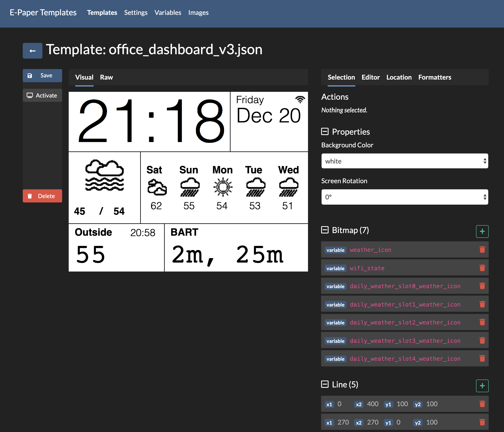Screen dimensions: 504x432
Task: Click the wifi icon in the preview
Action: 300,99
